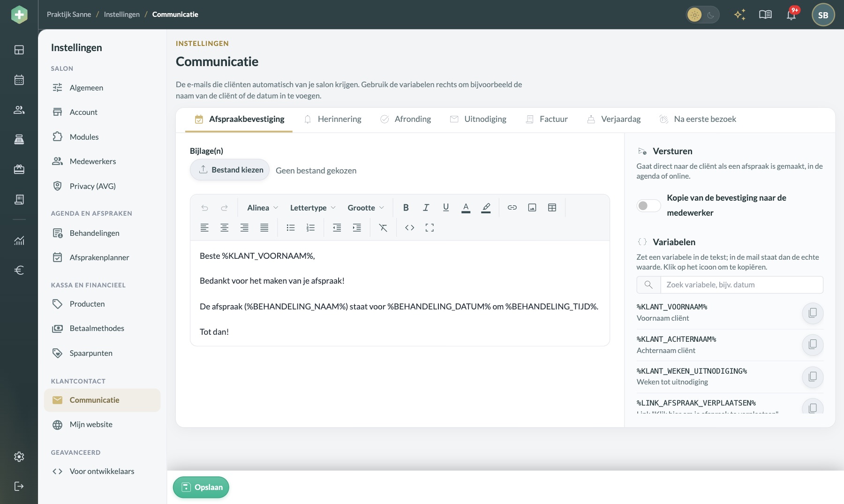844x504 pixels.
Task: Insert a table in the editor
Action: click(552, 207)
